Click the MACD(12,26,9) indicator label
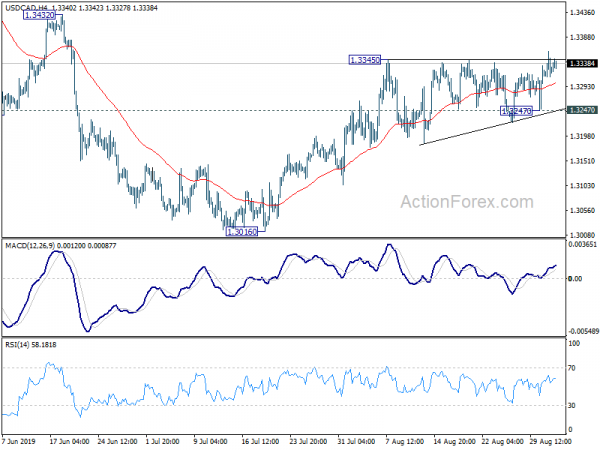This screenshot has height=450, width=600. (30, 246)
